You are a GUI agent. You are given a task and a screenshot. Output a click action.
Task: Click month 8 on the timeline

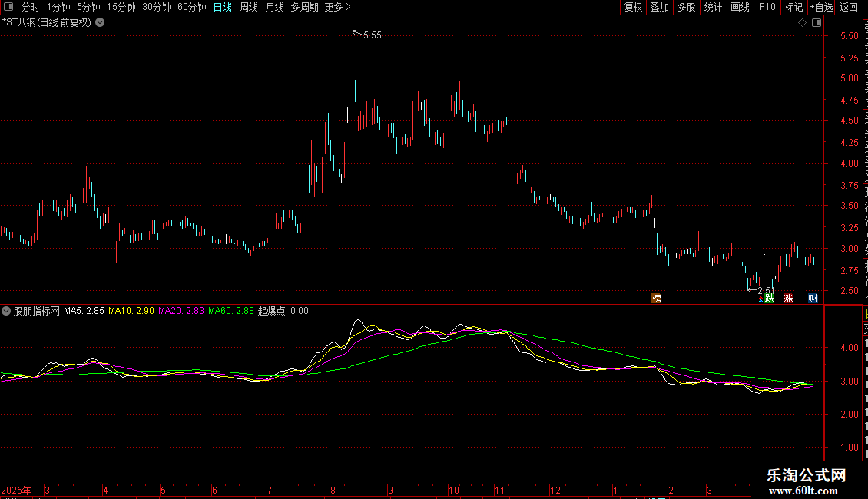tap(333, 490)
